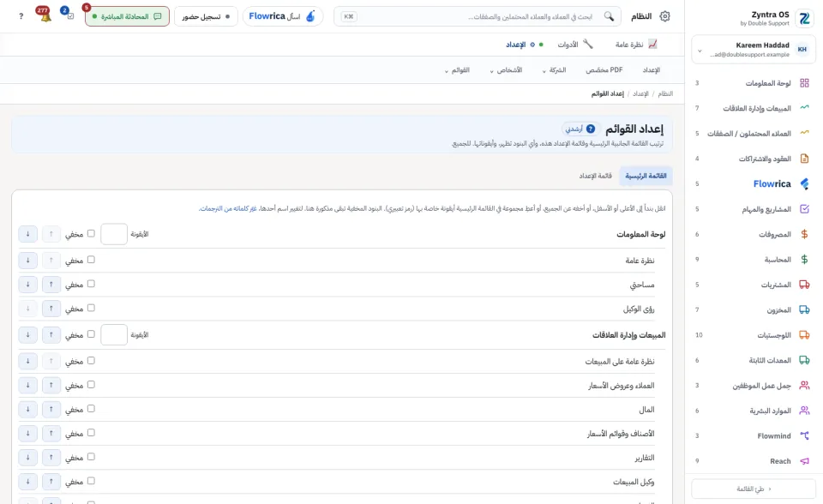Open the settings gear icon

point(664,16)
